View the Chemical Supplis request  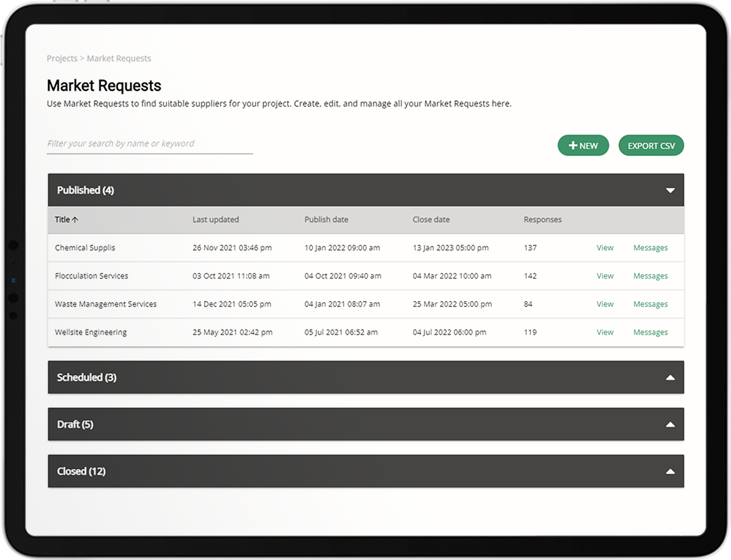605,247
